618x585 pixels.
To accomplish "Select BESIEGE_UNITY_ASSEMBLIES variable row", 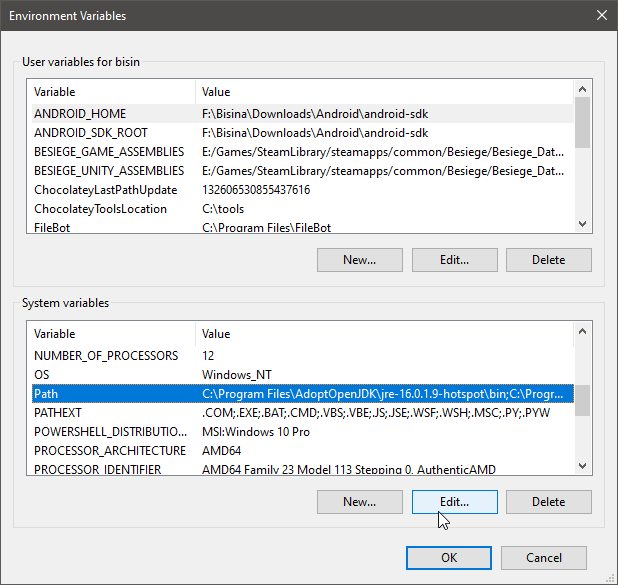I will [x=302, y=171].
